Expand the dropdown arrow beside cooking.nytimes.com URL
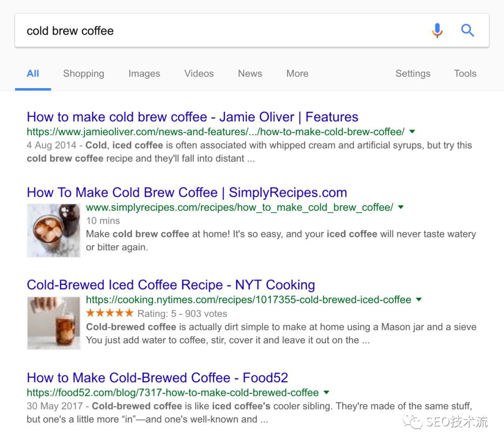Viewport: 504px width, 444px height. [x=419, y=300]
